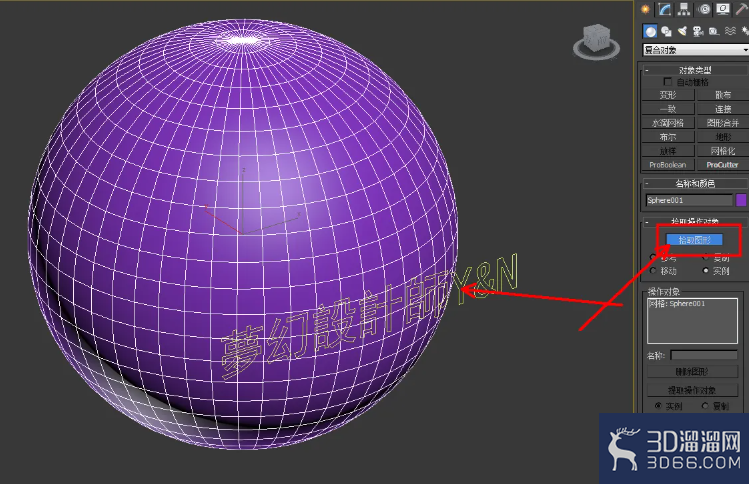Click the 连接 button
This screenshot has height=484, width=749.
point(723,109)
